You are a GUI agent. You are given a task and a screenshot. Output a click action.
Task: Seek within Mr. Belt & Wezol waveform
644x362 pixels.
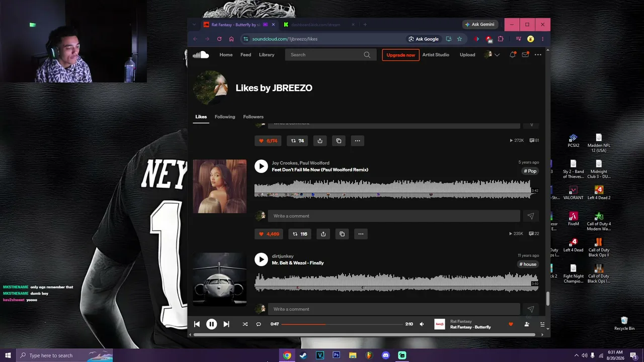pyautogui.click(x=396, y=283)
